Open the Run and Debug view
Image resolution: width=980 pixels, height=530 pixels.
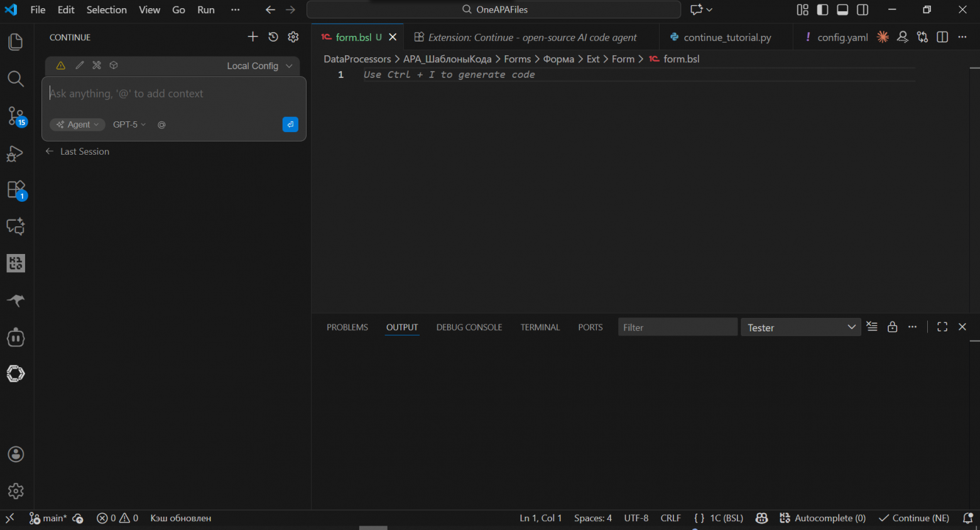tap(15, 153)
